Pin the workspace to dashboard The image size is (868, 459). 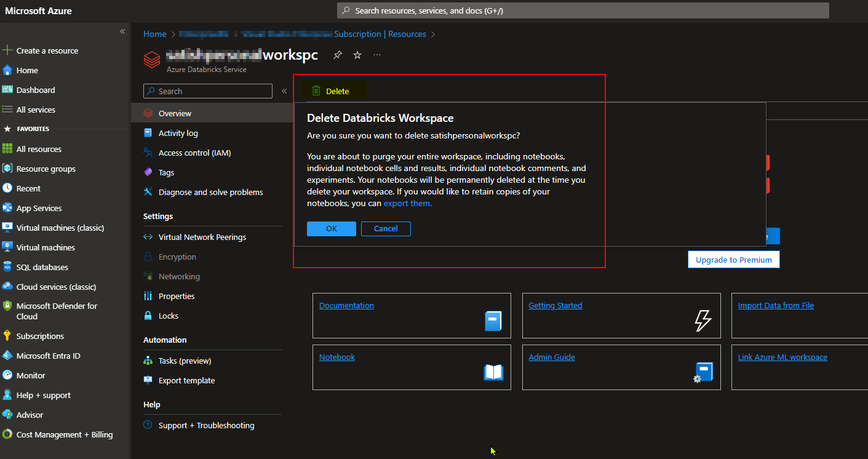(x=337, y=55)
